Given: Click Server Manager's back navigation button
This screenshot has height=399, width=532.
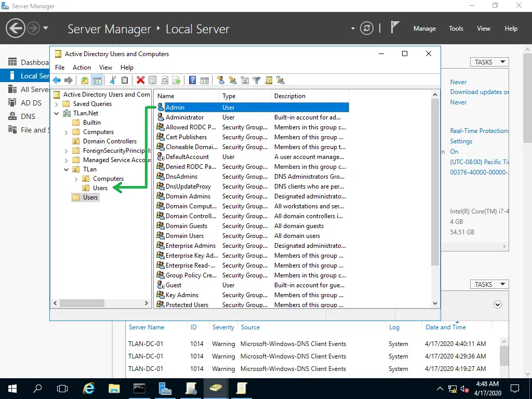Looking at the screenshot, I should (x=15, y=28).
